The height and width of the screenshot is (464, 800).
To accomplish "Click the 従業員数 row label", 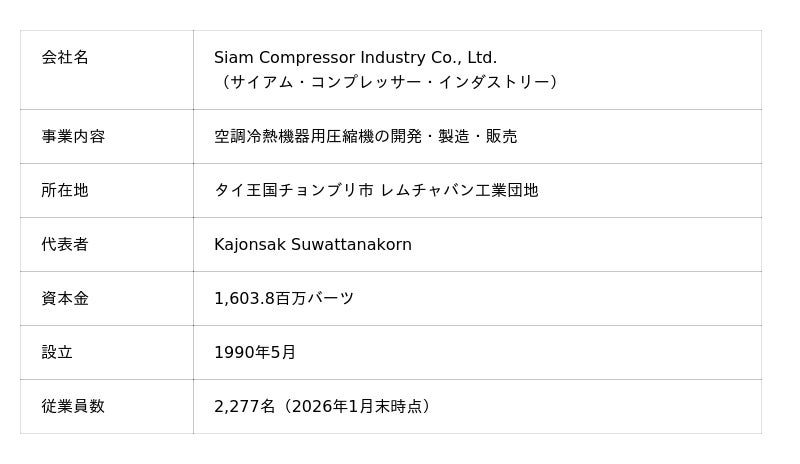I will [73, 406].
